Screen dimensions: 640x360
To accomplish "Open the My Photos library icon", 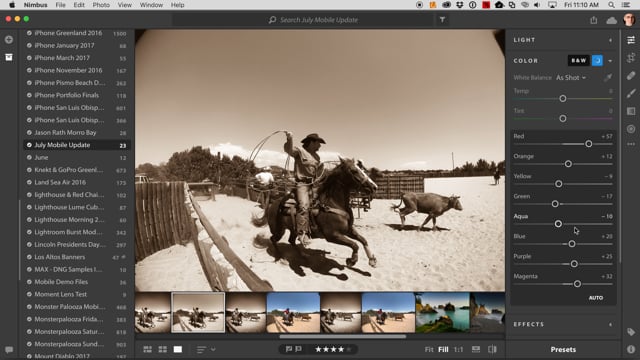I will pyautogui.click(x=9, y=57).
